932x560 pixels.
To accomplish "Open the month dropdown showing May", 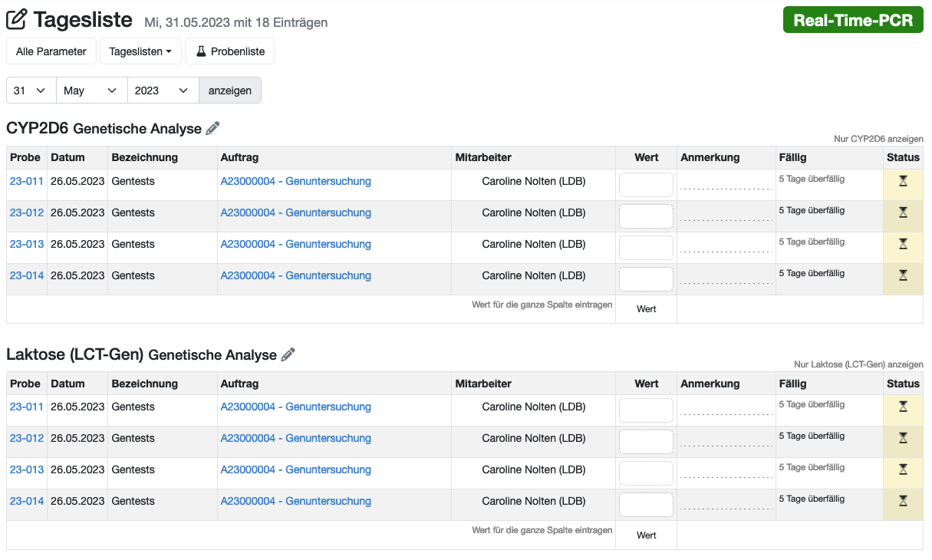I will click(91, 90).
